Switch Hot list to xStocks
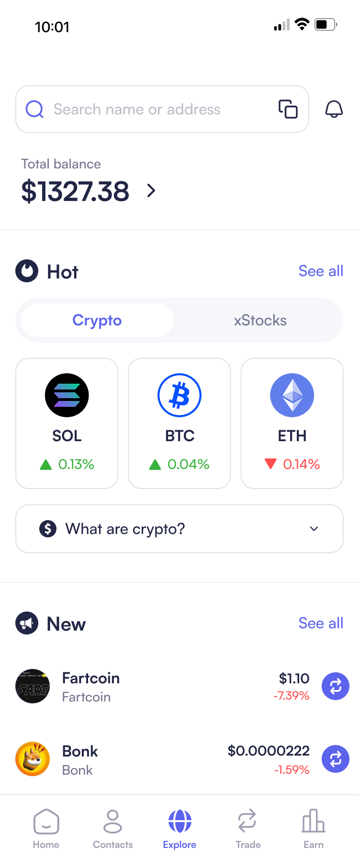Image resolution: width=359 pixels, height=868 pixels. (x=260, y=320)
